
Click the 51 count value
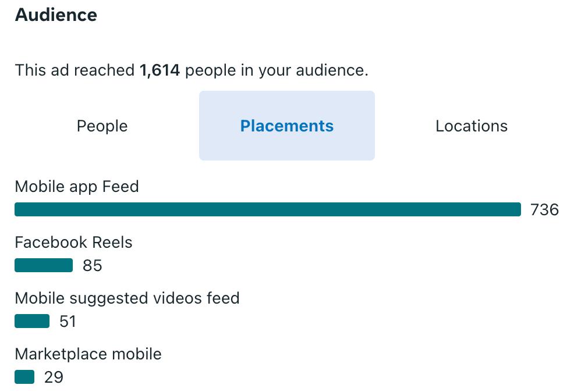tap(68, 322)
